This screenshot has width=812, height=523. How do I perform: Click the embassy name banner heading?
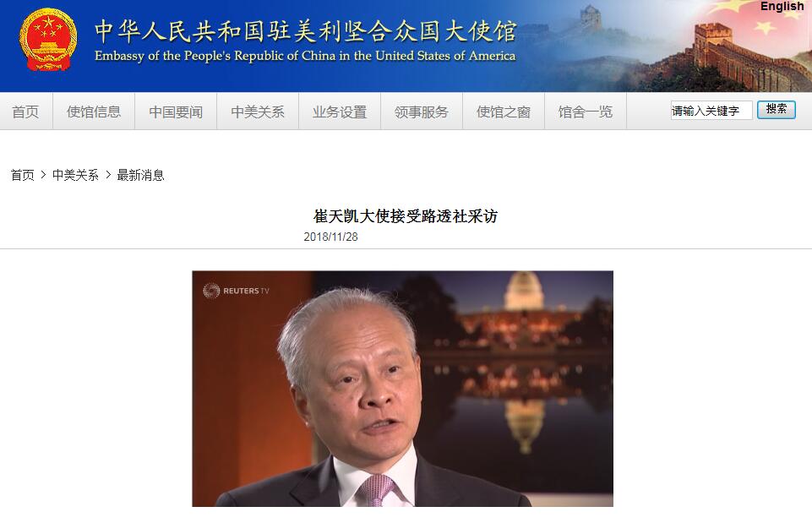(305, 41)
